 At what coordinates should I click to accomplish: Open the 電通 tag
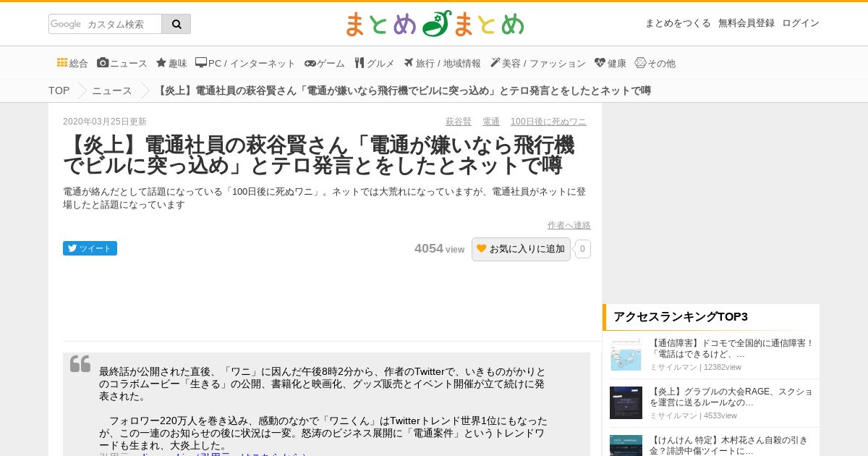[491, 122]
